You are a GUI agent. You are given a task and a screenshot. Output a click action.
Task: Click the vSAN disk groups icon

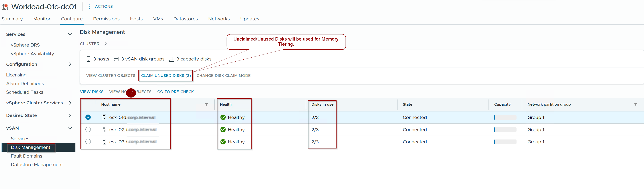116,59
